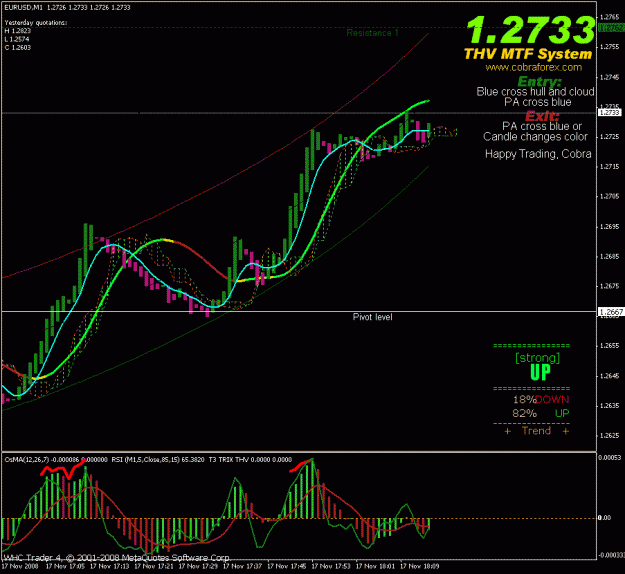Click the 1.2685 price axis label
Viewport: 625px width, 574px height.
[609, 256]
